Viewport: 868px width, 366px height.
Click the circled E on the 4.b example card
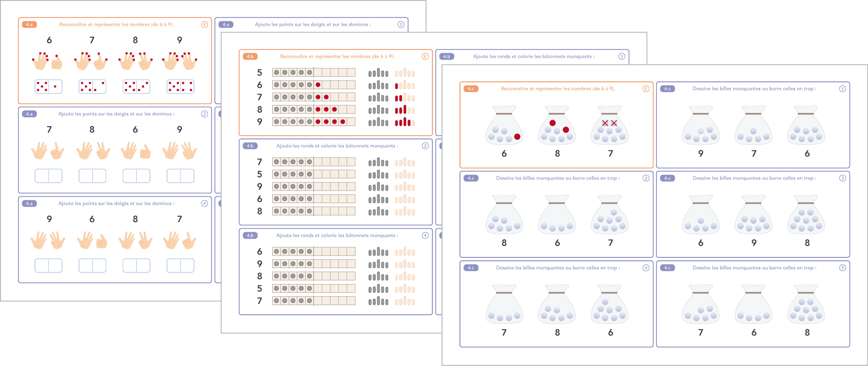(425, 56)
